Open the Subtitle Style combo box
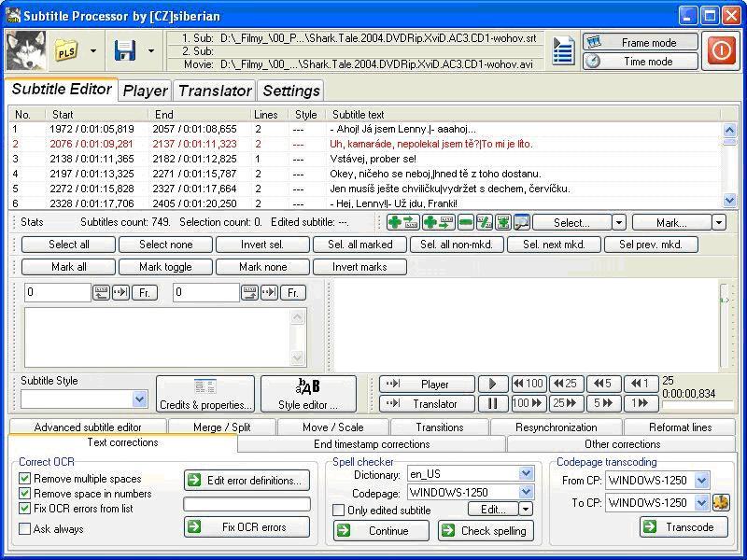This screenshot has width=747, height=560. (x=84, y=399)
